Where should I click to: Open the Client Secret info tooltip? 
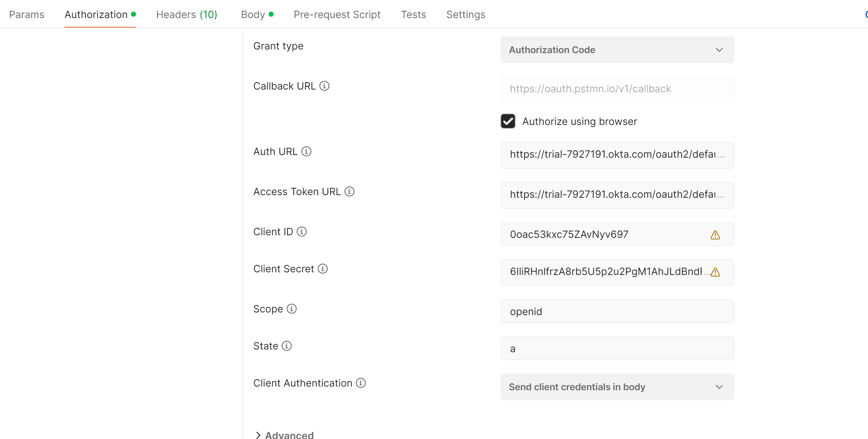point(323,269)
